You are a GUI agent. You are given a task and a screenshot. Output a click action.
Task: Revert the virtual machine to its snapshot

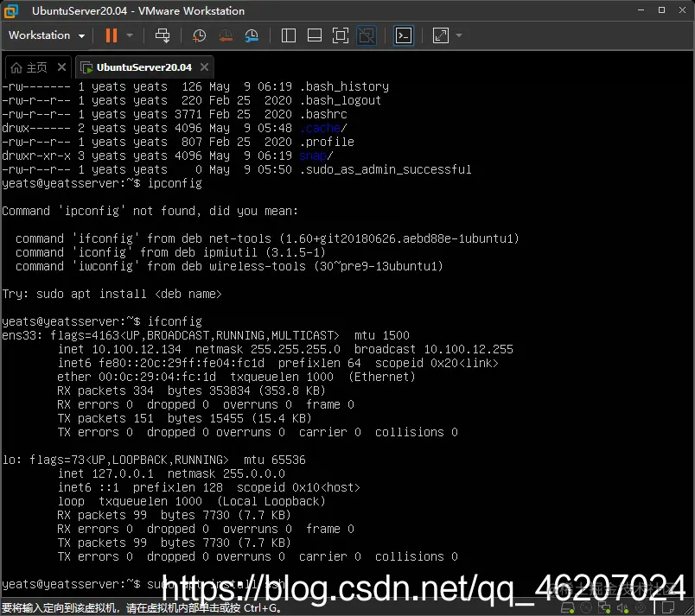pyautogui.click(x=226, y=35)
